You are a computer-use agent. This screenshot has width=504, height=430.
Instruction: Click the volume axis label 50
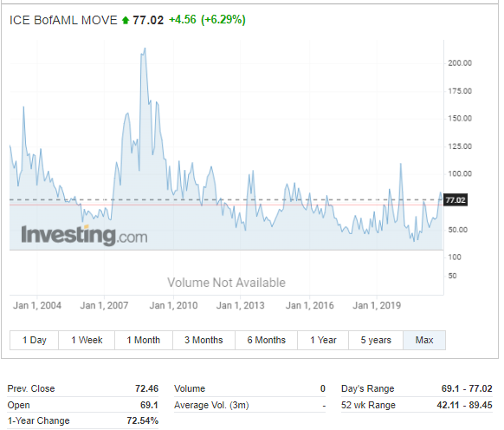click(452, 276)
